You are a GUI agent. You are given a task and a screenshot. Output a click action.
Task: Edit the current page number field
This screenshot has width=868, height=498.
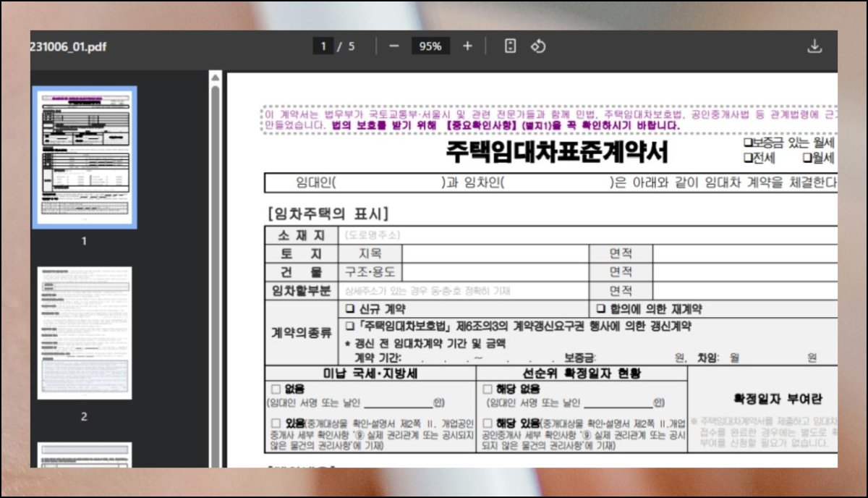(323, 46)
